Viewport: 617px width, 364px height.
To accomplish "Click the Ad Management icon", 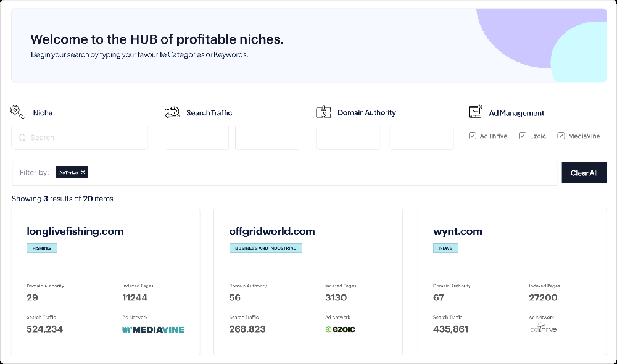I will tap(475, 112).
